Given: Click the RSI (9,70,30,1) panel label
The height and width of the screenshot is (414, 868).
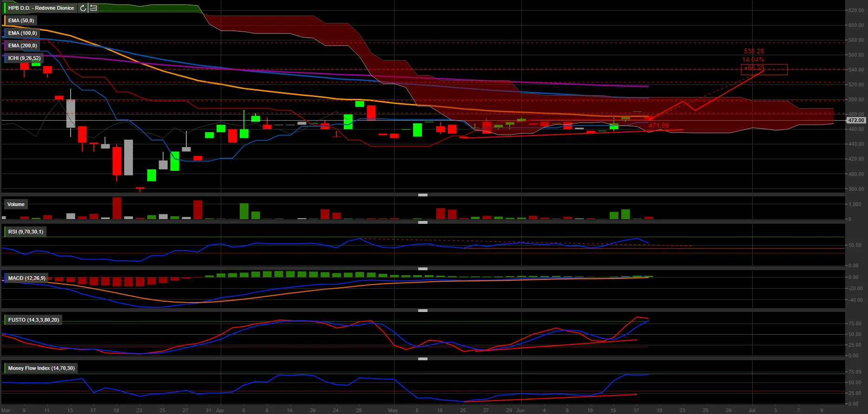Looking at the screenshot, I should coord(26,232).
